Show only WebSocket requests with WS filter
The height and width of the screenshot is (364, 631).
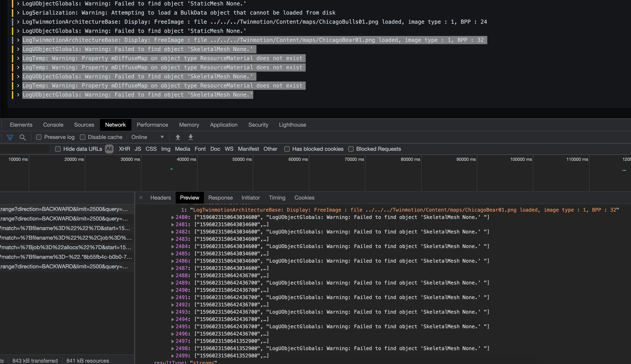229,149
